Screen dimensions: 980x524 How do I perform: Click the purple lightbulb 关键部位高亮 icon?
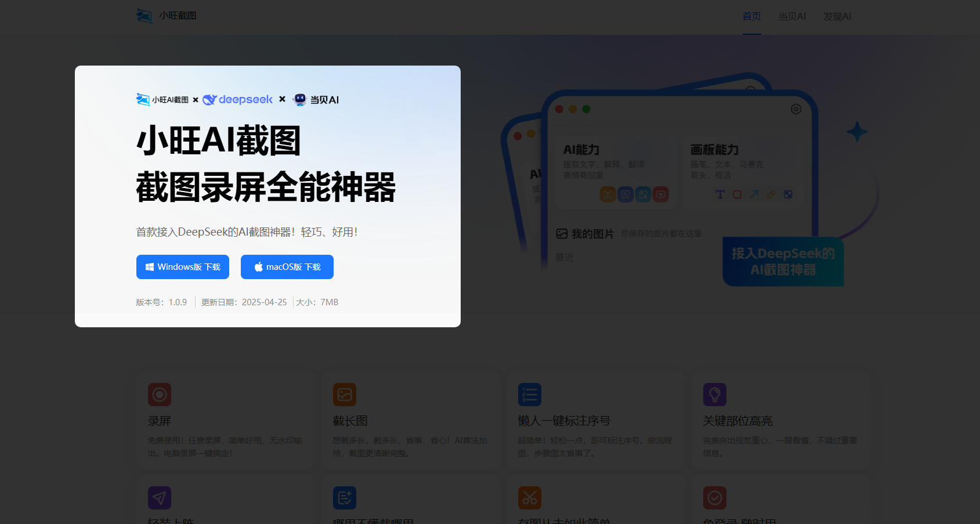tap(715, 395)
